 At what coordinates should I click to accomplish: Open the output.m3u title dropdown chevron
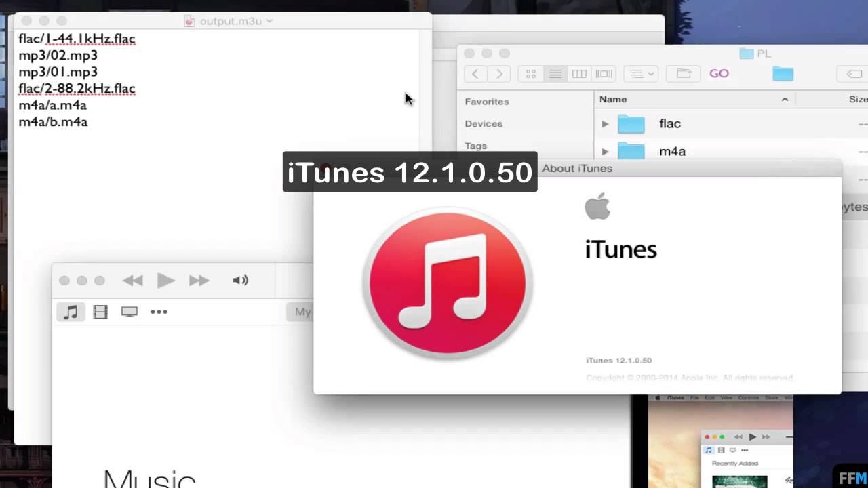pos(269,21)
